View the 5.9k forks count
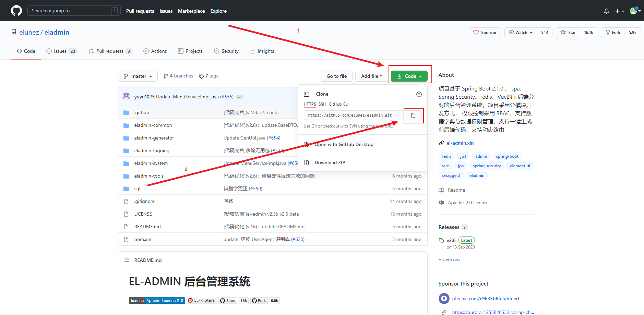644x315 pixels. click(x=632, y=32)
